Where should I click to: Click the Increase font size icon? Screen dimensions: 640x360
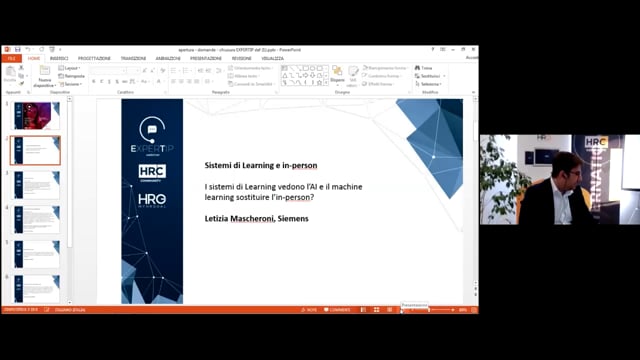click(x=145, y=71)
